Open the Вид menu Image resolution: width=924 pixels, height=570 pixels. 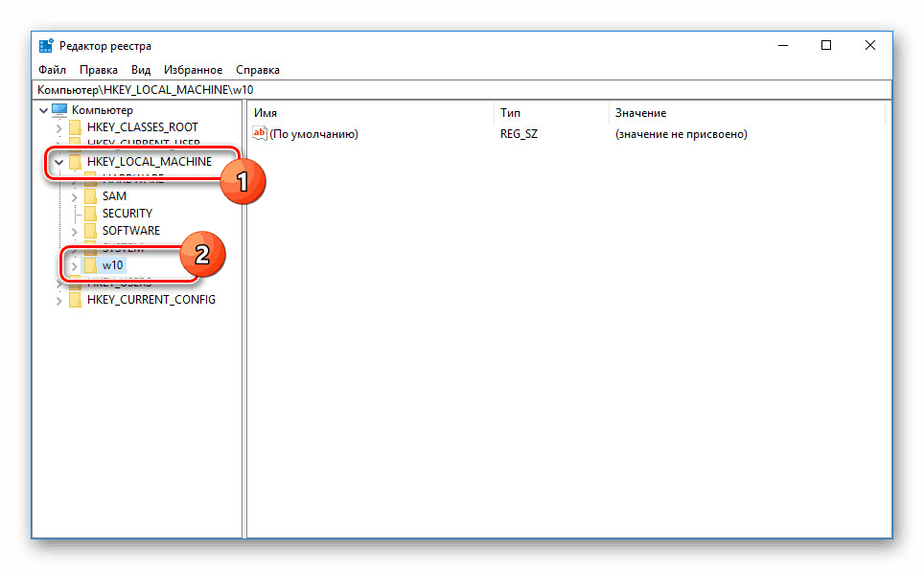tap(141, 70)
